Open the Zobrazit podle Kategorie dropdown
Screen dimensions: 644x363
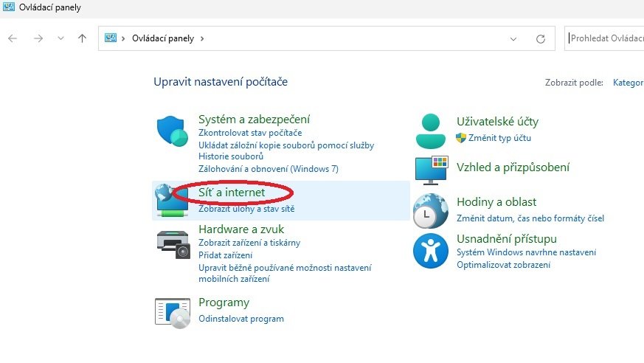(x=628, y=83)
